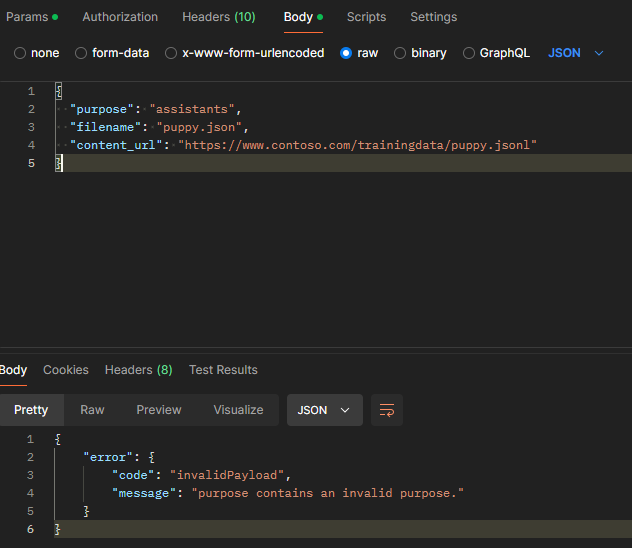Select the none body type
Image resolution: width=632 pixels, height=548 pixels.
(x=37, y=53)
